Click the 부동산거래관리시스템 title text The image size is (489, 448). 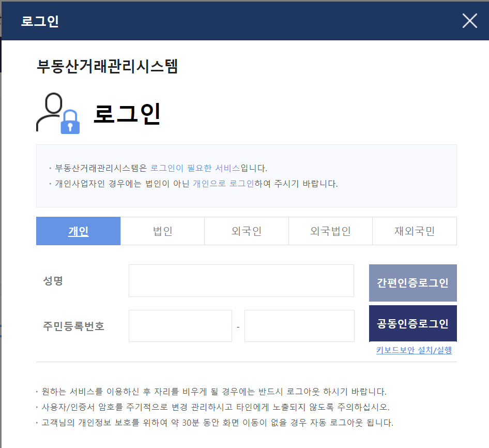[106, 67]
